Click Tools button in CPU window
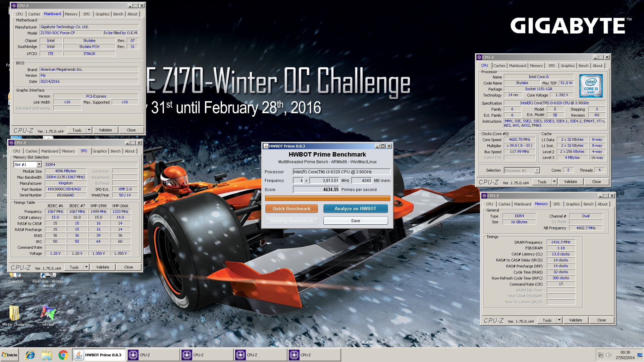 tap(542, 182)
